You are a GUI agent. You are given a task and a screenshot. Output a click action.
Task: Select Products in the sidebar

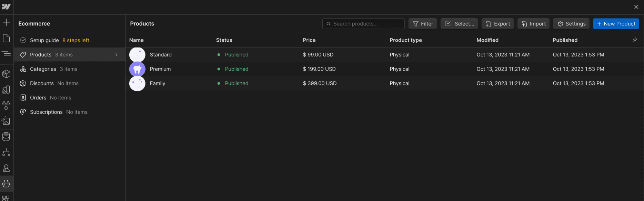point(69,55)
